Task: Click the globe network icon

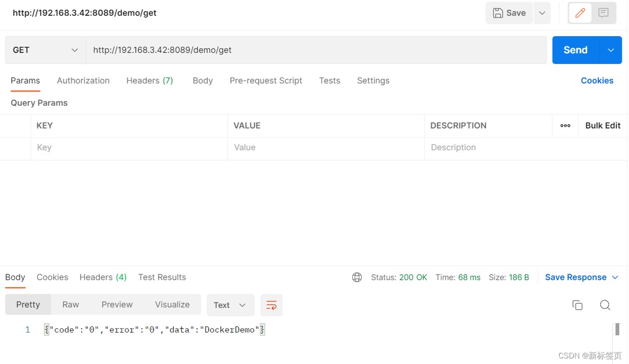Action: tap(357, 278)
